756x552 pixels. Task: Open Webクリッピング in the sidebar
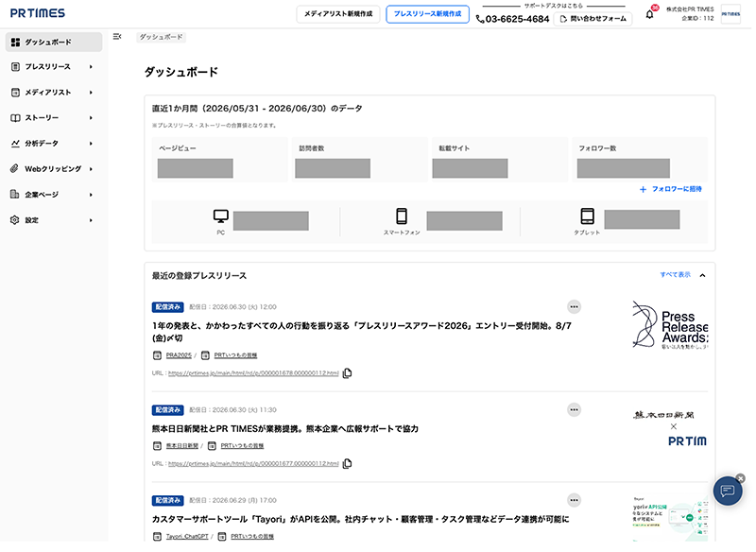[54, 169]
